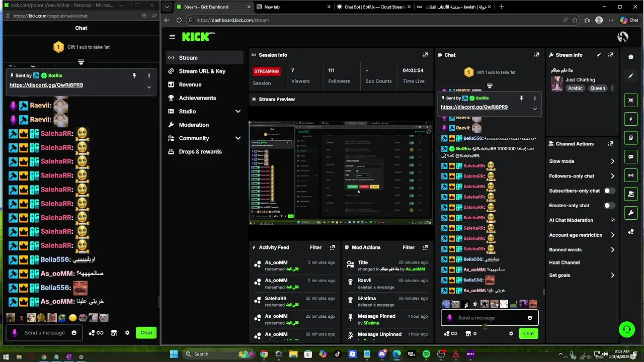Open user profile avatar in Kick header
644x362 pixels.
click(623, 37)
